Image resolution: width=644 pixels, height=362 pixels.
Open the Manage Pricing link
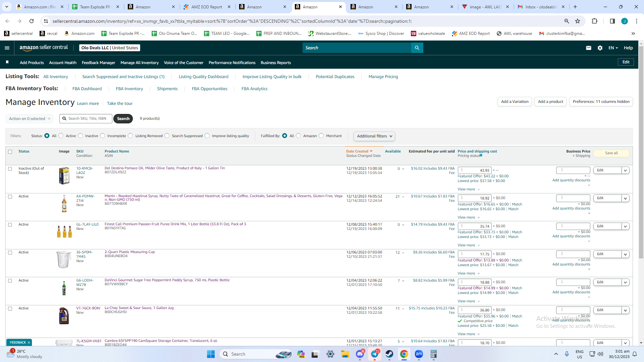(x=383, y=77)
